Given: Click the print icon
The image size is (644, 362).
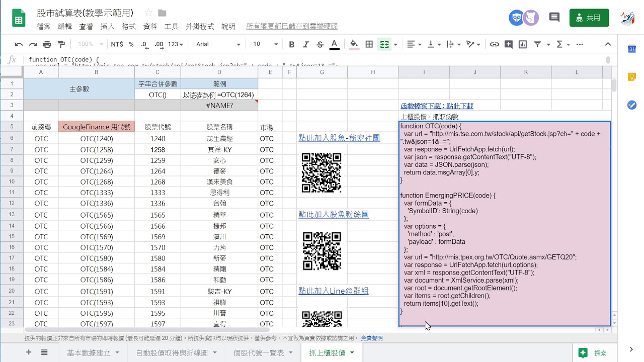Looking at the screenshot, I should 47,44.
